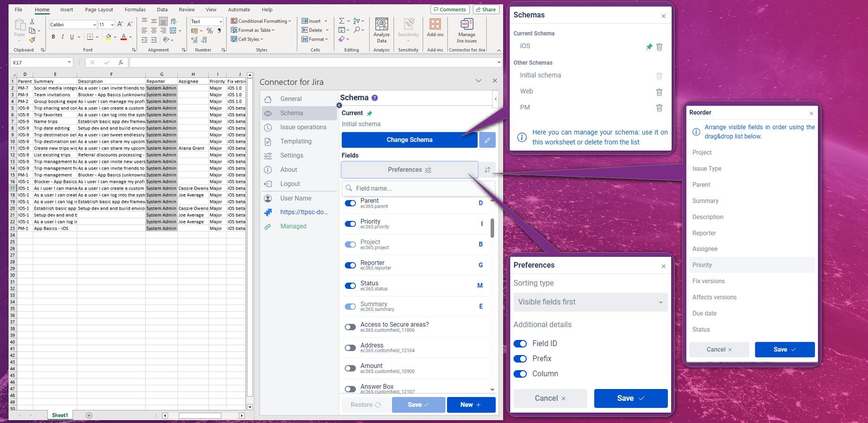Switch to the Formulas tab

point(135,9)
